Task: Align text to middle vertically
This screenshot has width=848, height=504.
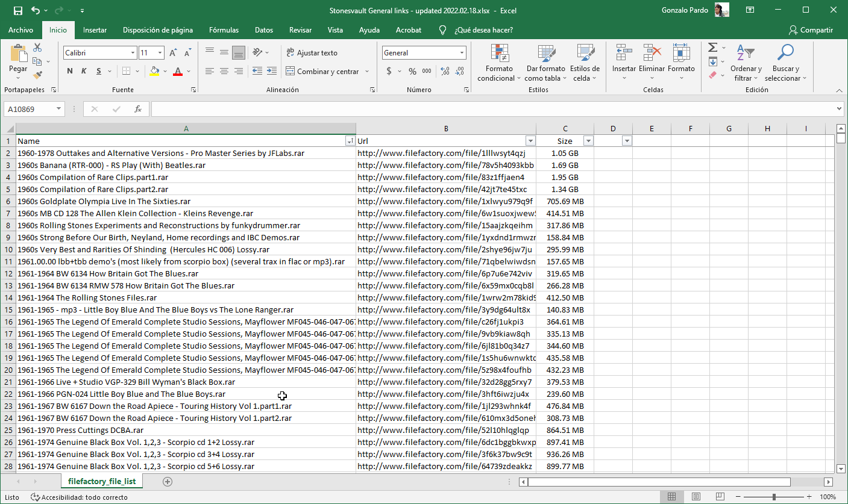Action: [224, 52]
